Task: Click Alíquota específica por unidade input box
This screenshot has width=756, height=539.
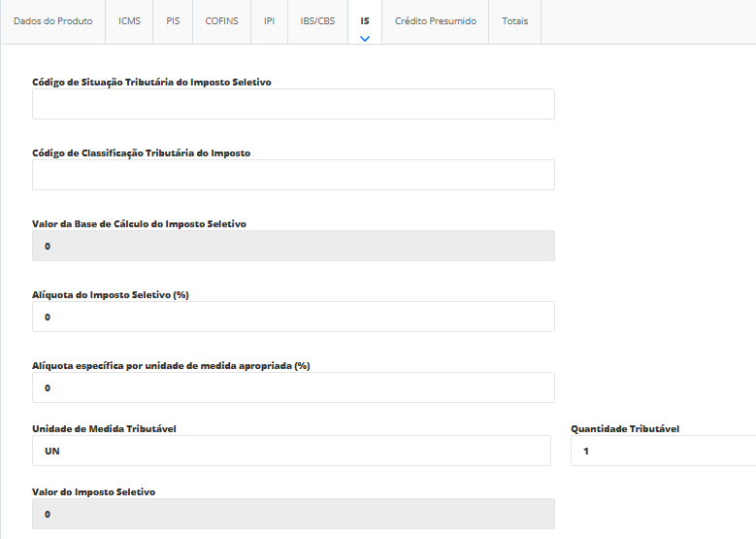Action: (293, 387)
